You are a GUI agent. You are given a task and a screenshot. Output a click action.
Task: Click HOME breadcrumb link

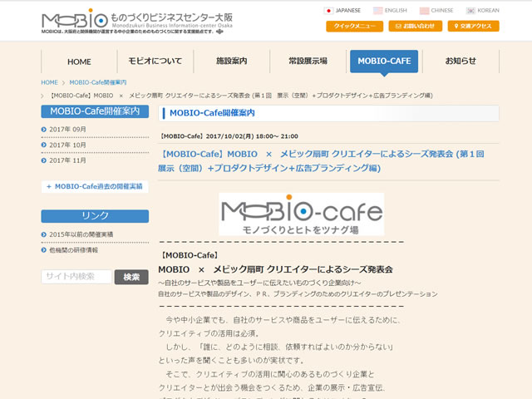tap(50, 82)
